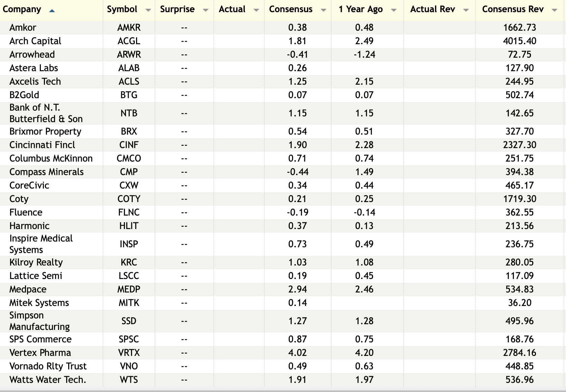The height and width of the screenshot is (392, 566).
Task: Click the ACGL ticker symbol
Action: pos(129,41)
